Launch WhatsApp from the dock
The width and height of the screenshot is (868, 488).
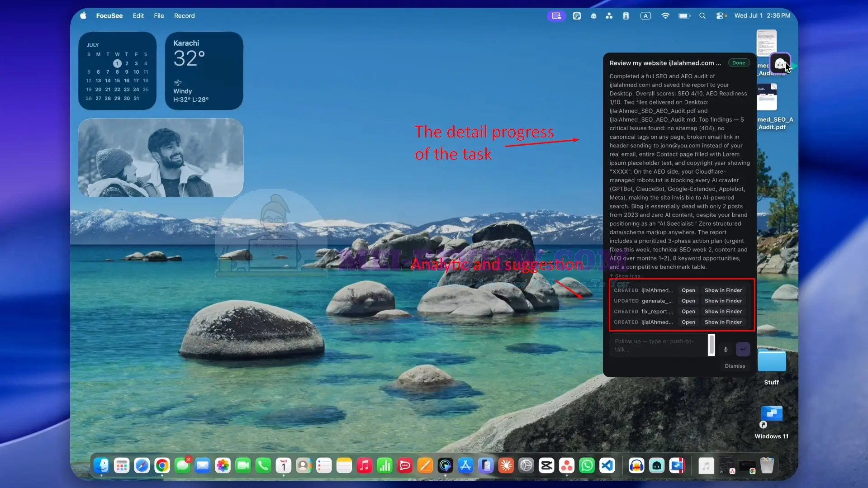[587, 465]
